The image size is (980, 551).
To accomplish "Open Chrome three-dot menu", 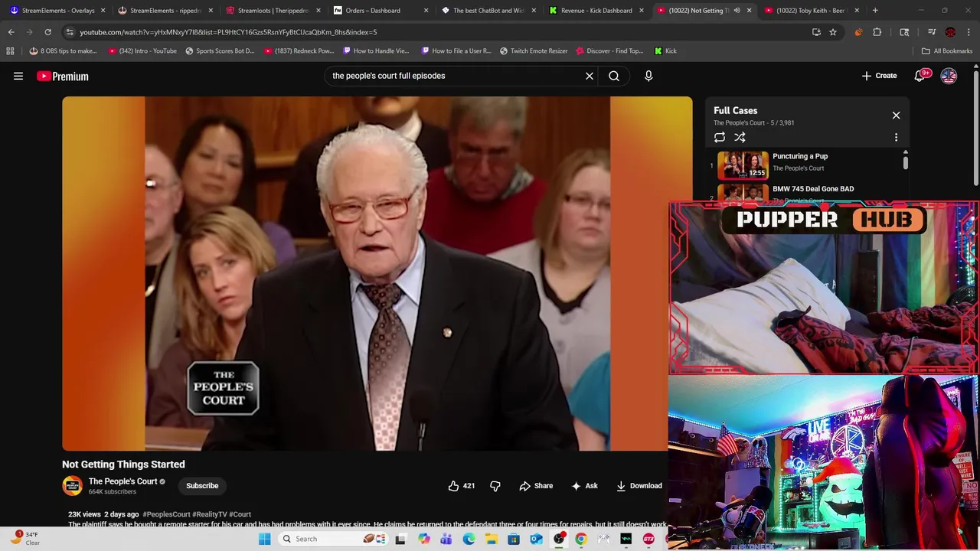I will pyautogui.click(x=969, y=32).
